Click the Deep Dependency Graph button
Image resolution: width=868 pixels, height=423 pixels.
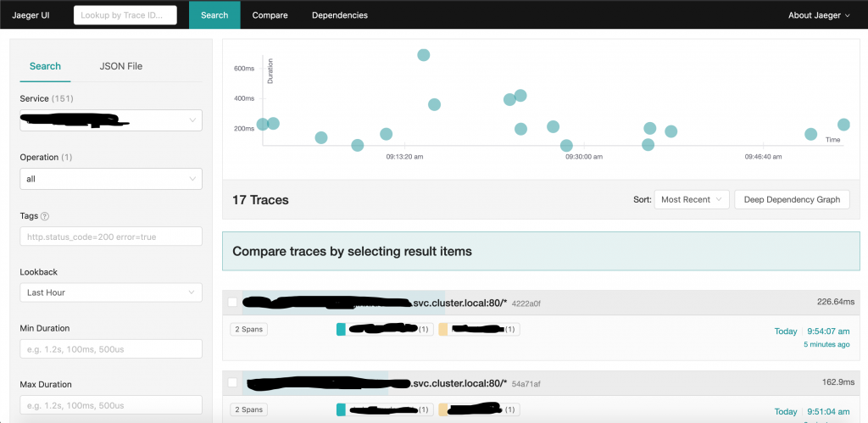[793, 200]
